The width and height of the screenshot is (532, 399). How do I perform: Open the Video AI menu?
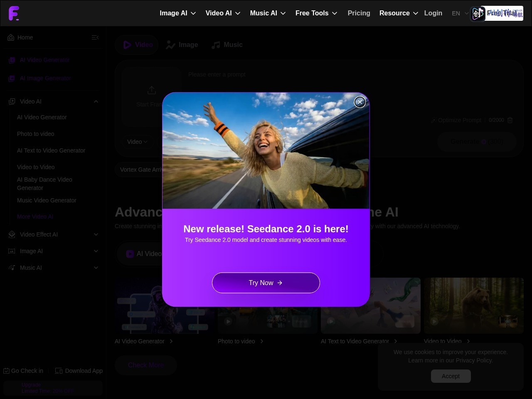point(223,13)
